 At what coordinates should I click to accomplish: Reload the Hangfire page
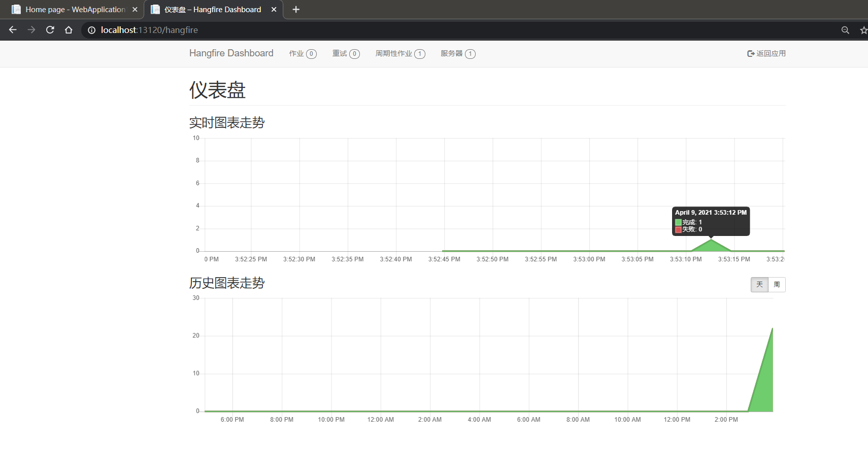(x=50, y=30)
